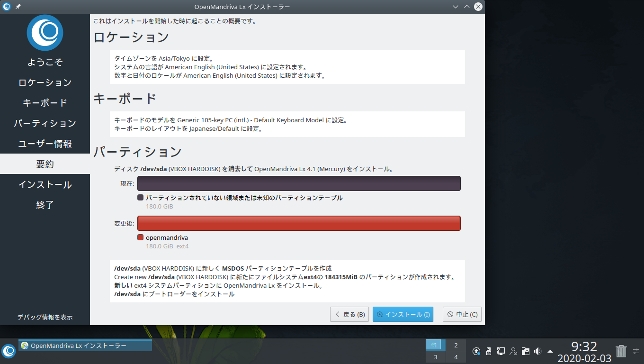Image resolution: width=644 pixels, height=364 pixels.
Task: Maximize the installer window
Action: coord(467,7)
